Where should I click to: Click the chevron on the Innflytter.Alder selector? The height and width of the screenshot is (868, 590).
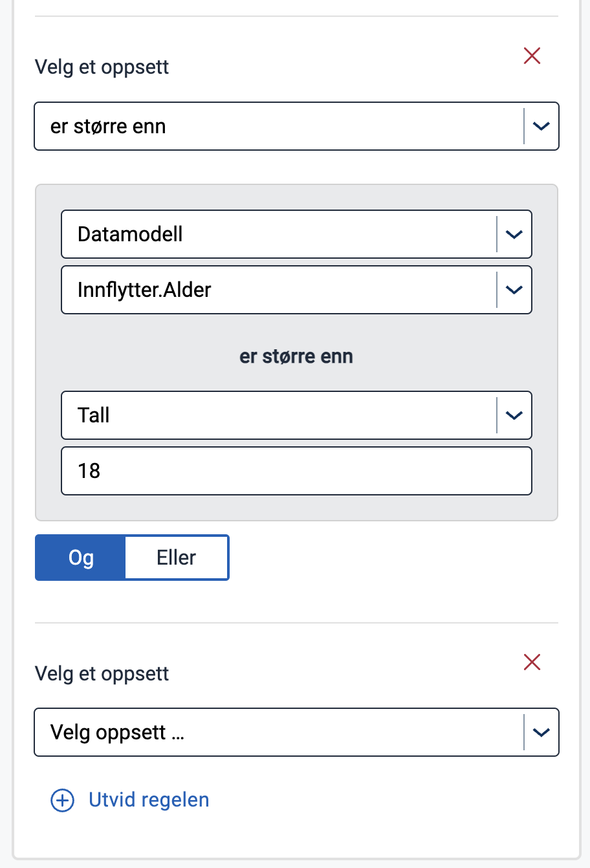514,290
